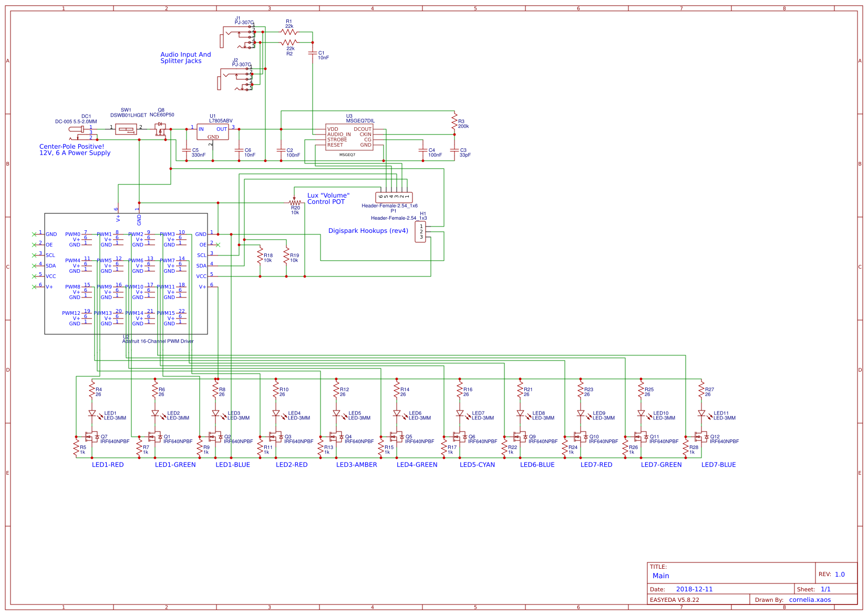
Task: Select the LED1 diode symbol
Action: click(92, 414)
